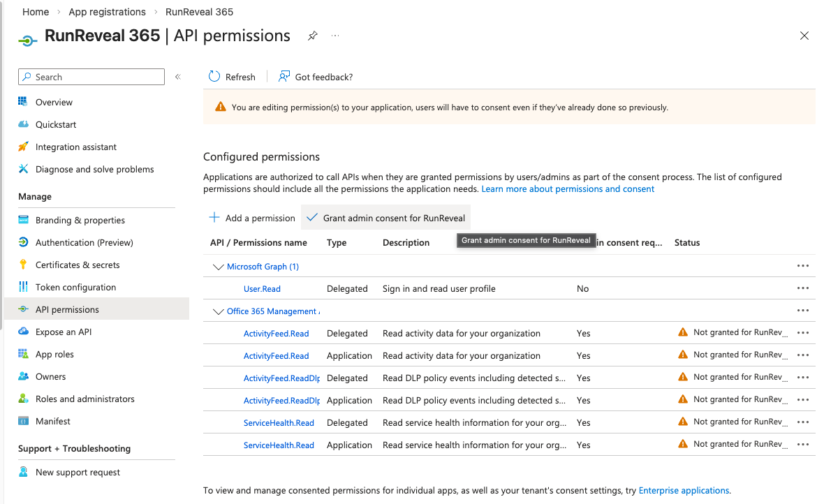Open the Enterprise applications link
The width and height of the screenshot is (824, 504).
coord(684,490)
